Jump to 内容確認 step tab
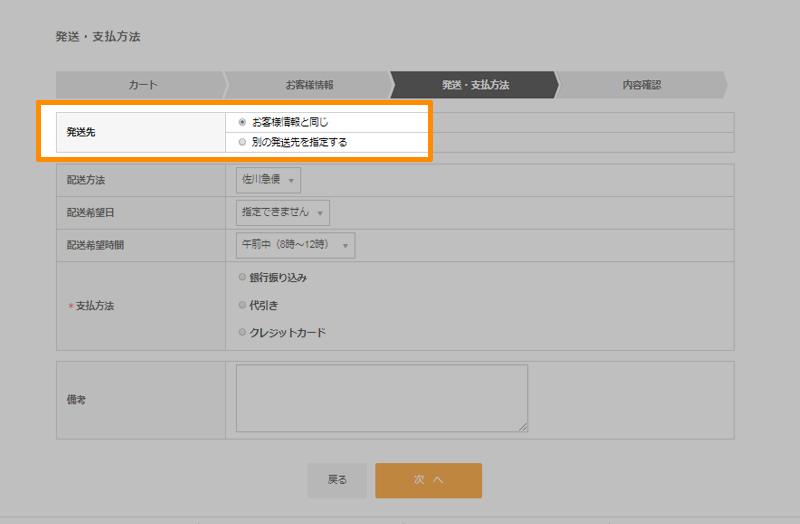800x524 pixels. click(641, 85)
